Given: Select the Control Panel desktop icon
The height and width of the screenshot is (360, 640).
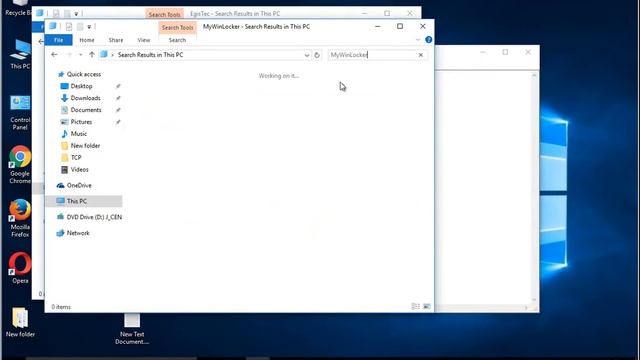Looking at the screenshot, I should [20, 113].
